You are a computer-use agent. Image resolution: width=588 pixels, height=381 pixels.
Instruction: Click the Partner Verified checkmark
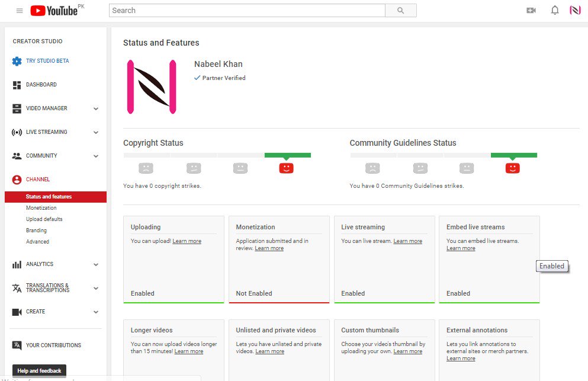(197, 78)
